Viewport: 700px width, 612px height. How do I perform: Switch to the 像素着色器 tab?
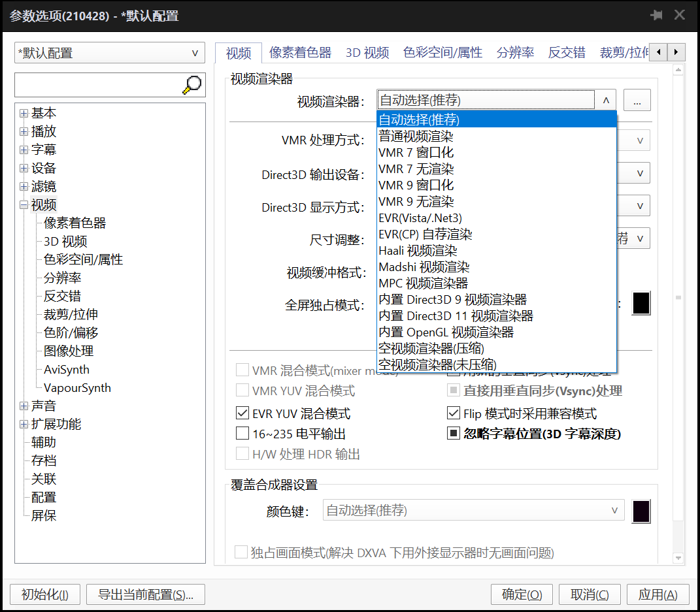pyautogui.click(x=300, y=53)
